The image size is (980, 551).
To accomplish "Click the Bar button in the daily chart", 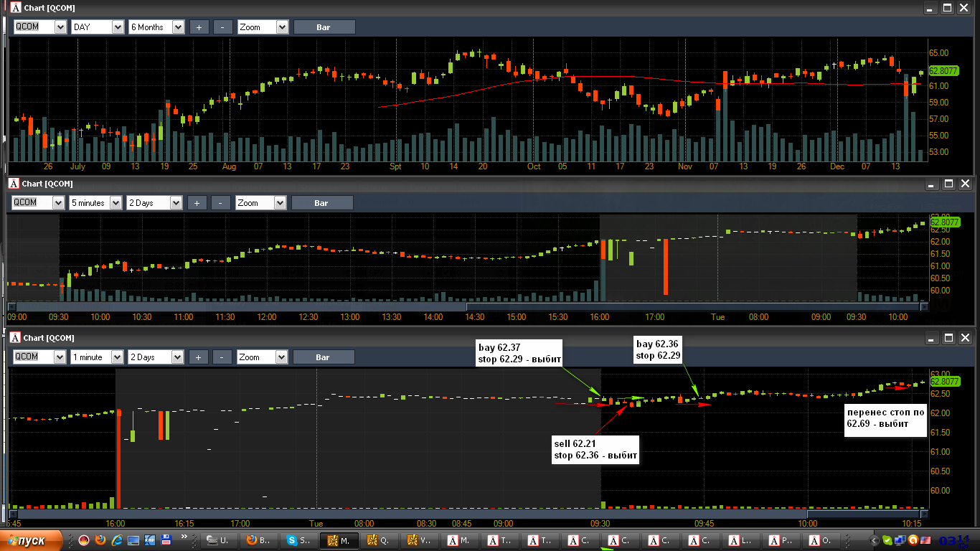I will click(x=324, y=27).
